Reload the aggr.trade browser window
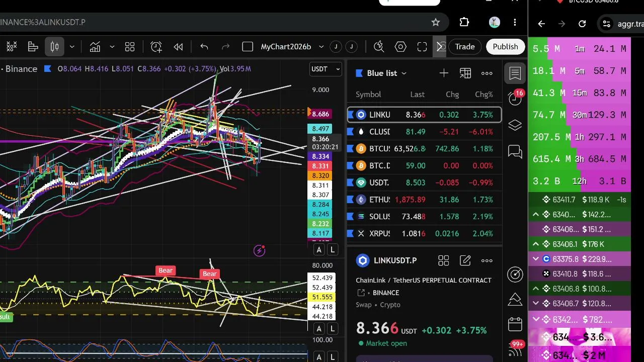644x362 pixels. tap(582, 24)
